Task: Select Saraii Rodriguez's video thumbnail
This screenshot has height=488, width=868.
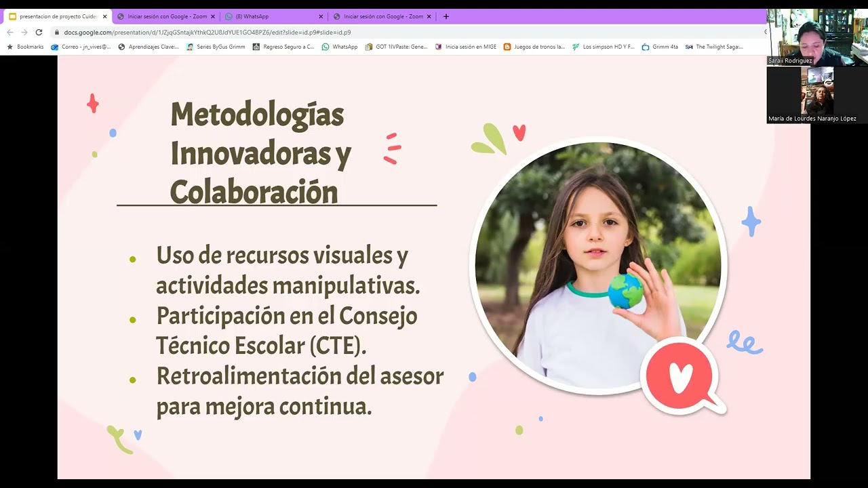Action: coord(817,37)
